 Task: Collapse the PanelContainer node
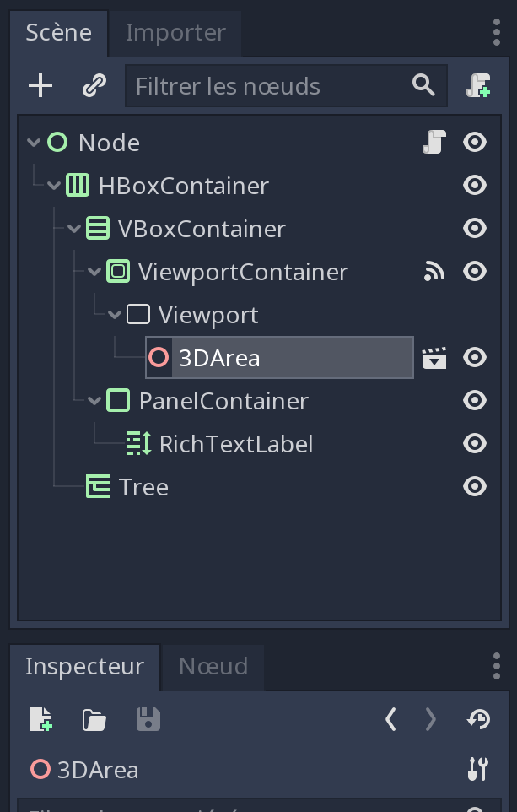pyautogui.click(x=94, y=401)
